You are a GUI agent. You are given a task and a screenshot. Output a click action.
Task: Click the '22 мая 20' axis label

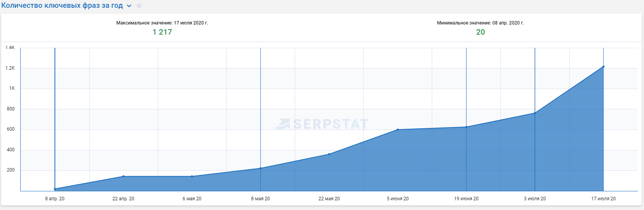pos(329,199)
